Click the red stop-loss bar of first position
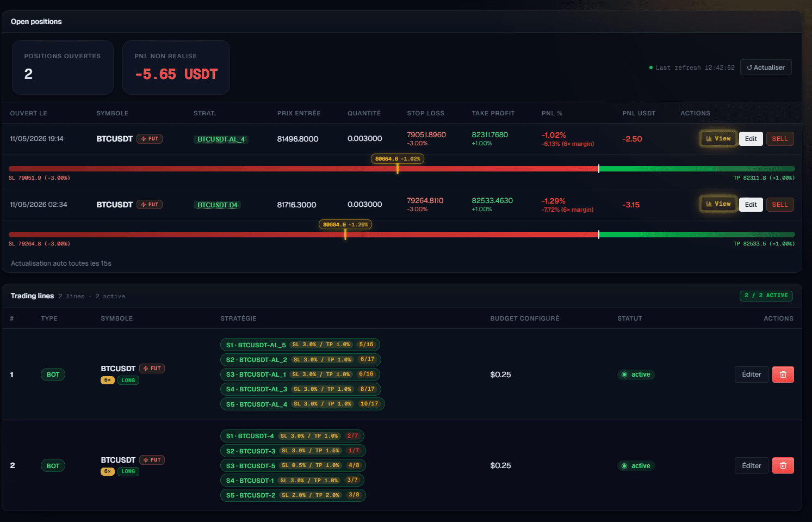The height and width of the screenshot is (522, 812). (x=303, y=169)
